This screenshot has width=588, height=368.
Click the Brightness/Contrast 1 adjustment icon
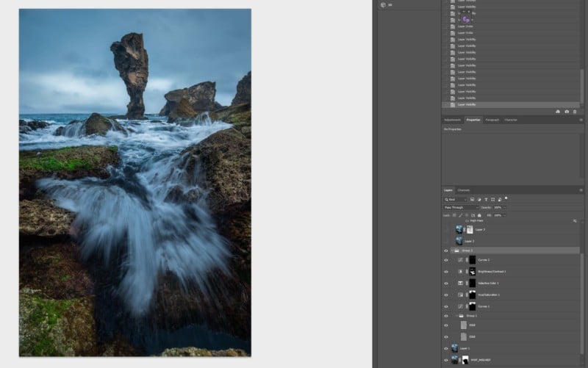461,271
